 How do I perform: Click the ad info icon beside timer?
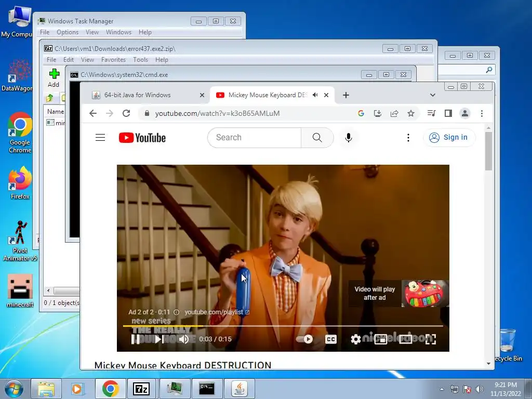point(176,312)
